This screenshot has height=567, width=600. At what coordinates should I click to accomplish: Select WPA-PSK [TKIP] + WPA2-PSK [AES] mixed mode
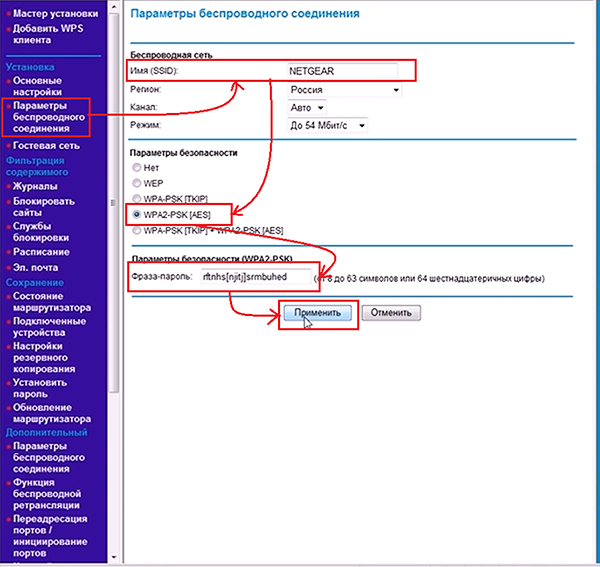coord(137,230)
